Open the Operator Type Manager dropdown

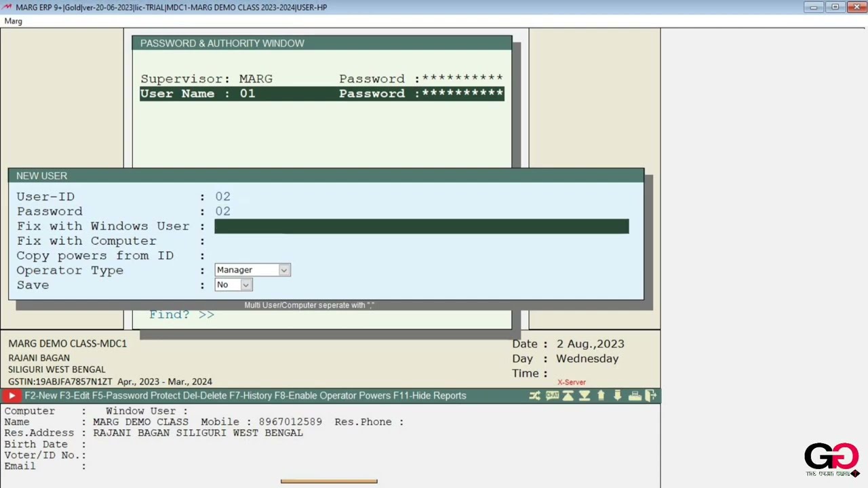point(252,270)
